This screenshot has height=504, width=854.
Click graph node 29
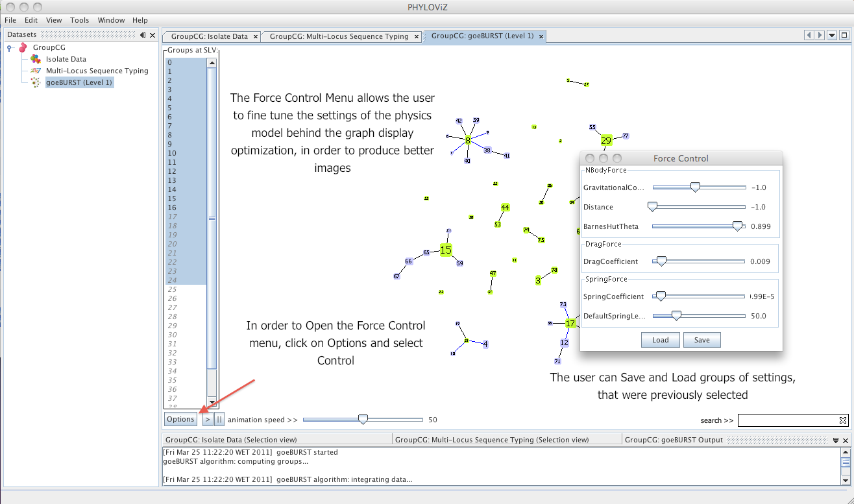[606, 140]
